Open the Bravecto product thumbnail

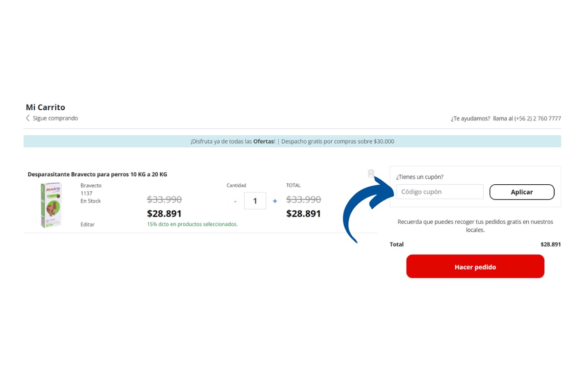coord(51,205)
